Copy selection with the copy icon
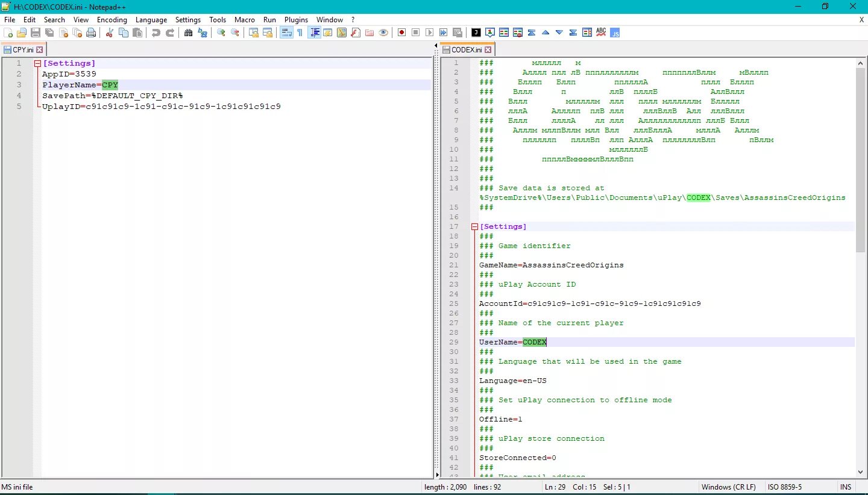Screen dimensions: 868x495 123,33
